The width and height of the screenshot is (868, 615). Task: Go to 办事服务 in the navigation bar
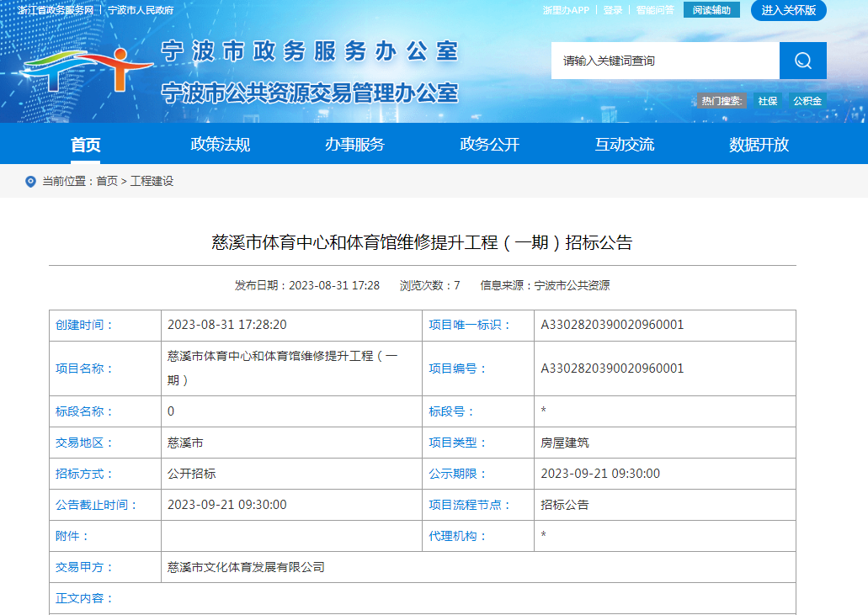354,145
